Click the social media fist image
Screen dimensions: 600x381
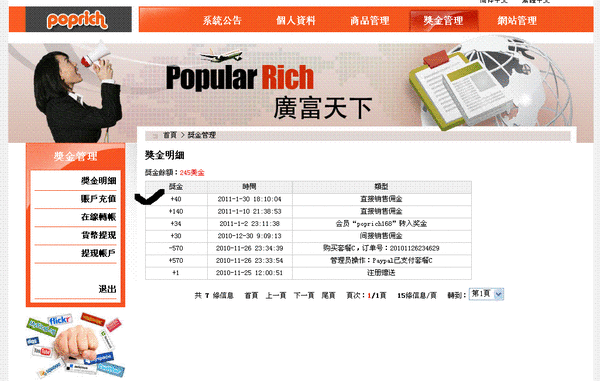tap(76, 345)
